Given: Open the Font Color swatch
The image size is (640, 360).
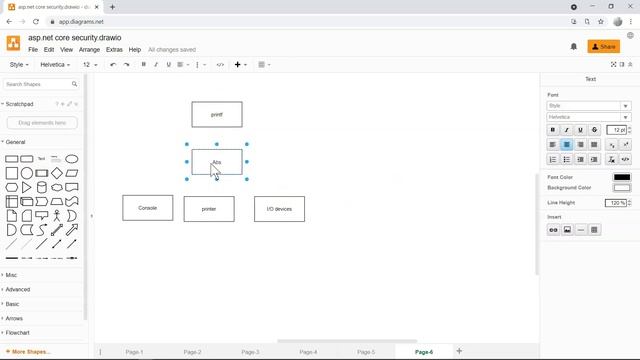Looking at the screenshot, I should point(622,177).
